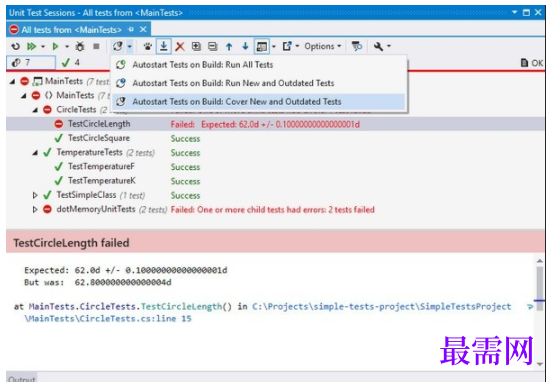This screenshot has height=382, width=552.
Task: Run selected unit tests play icon
Action: (x=55, y=46)
